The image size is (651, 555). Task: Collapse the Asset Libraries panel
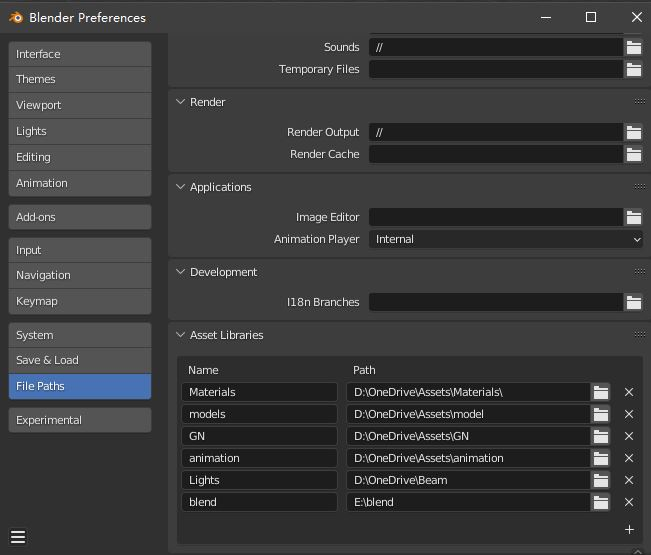pyautogui.click(x=180, y=335)
